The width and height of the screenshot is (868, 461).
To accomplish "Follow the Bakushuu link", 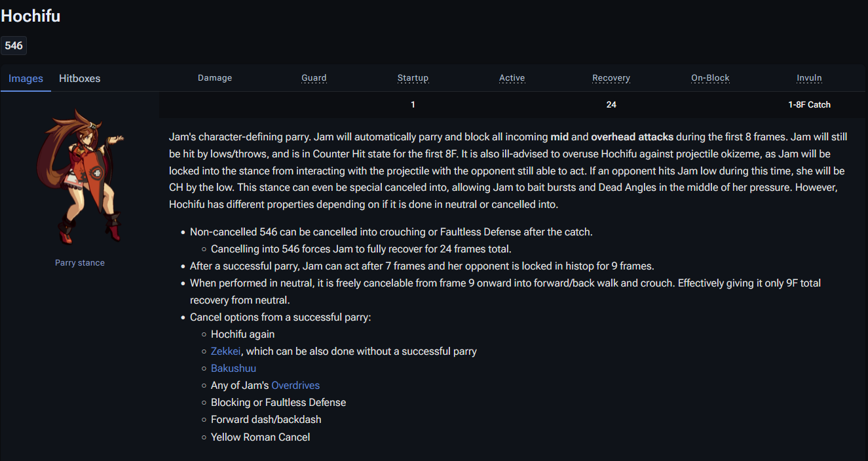I will point(233,369).
